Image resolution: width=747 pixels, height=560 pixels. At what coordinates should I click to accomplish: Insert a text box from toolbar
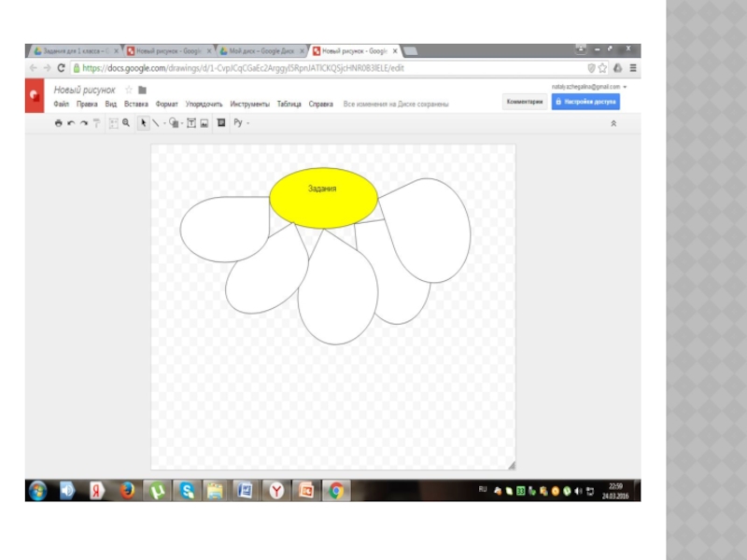pos(191,122)
